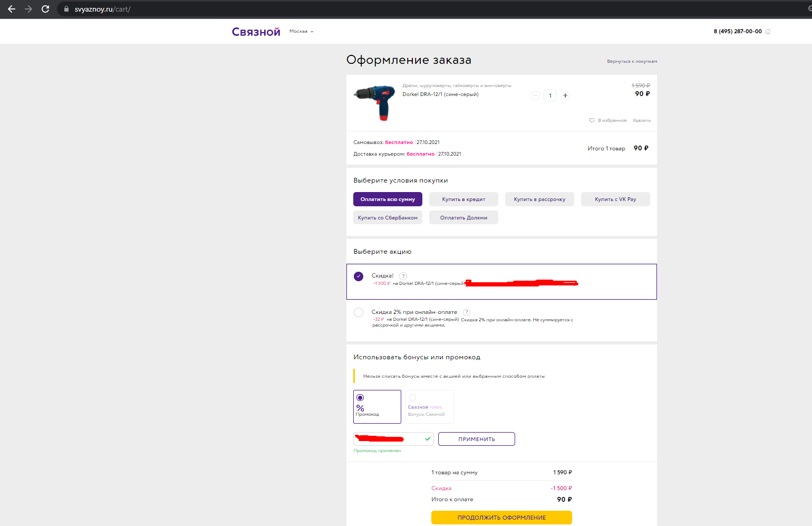Click the Итого 1 товар label
This screenshot has width=812, height=526.
tap(606, 149)
